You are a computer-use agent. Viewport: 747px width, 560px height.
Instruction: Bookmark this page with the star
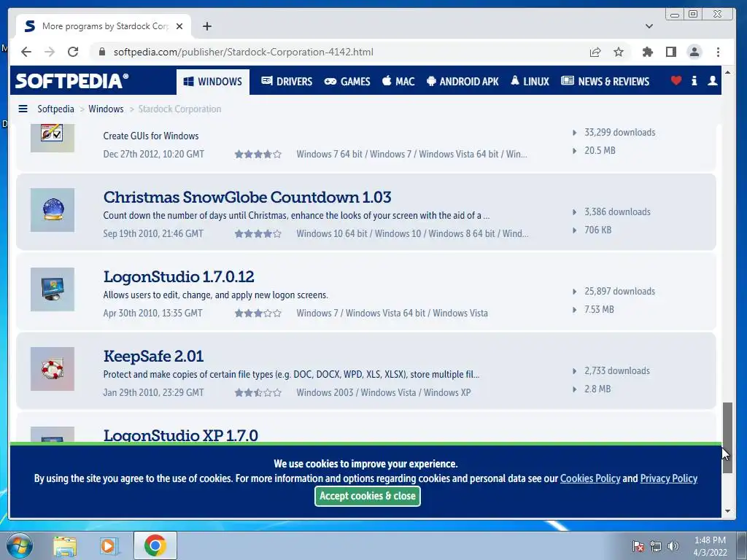pos(619,52)
